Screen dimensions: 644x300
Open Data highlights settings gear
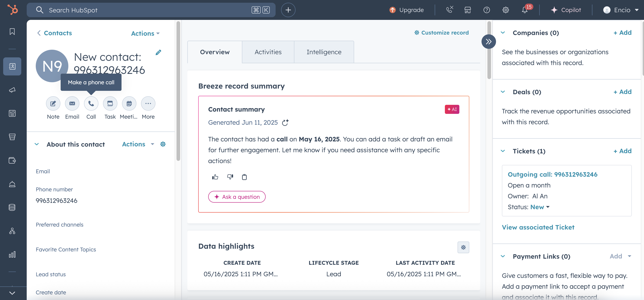click(x=463, y=247)
